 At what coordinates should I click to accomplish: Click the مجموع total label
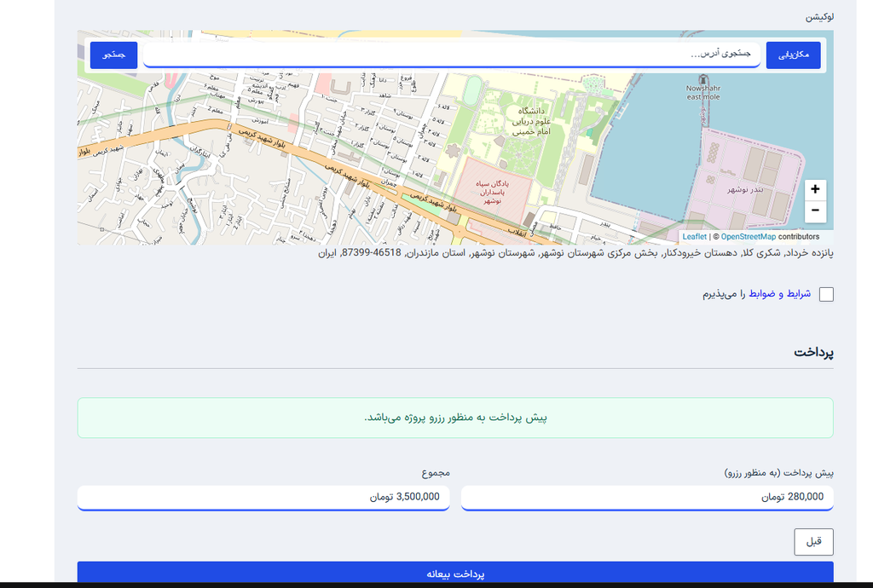point(436,473)
